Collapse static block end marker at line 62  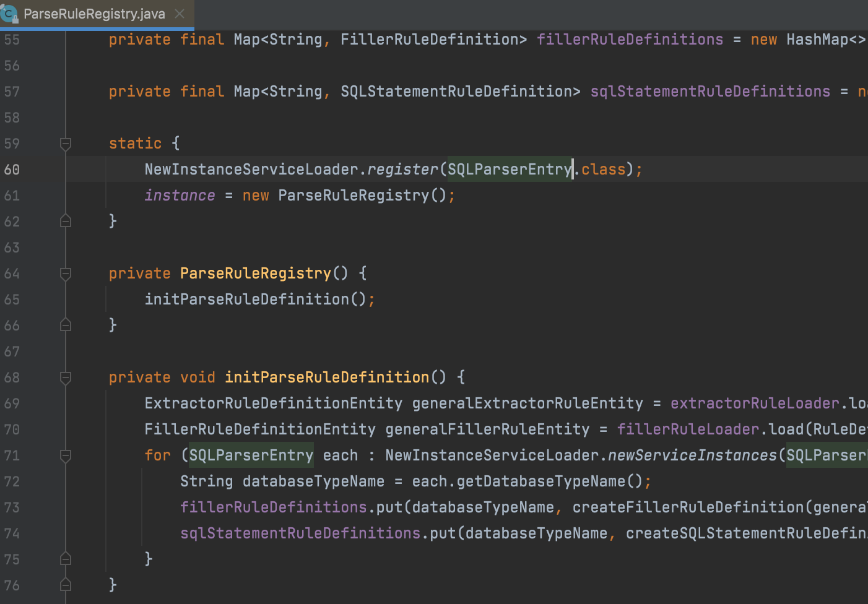[66, 222]
